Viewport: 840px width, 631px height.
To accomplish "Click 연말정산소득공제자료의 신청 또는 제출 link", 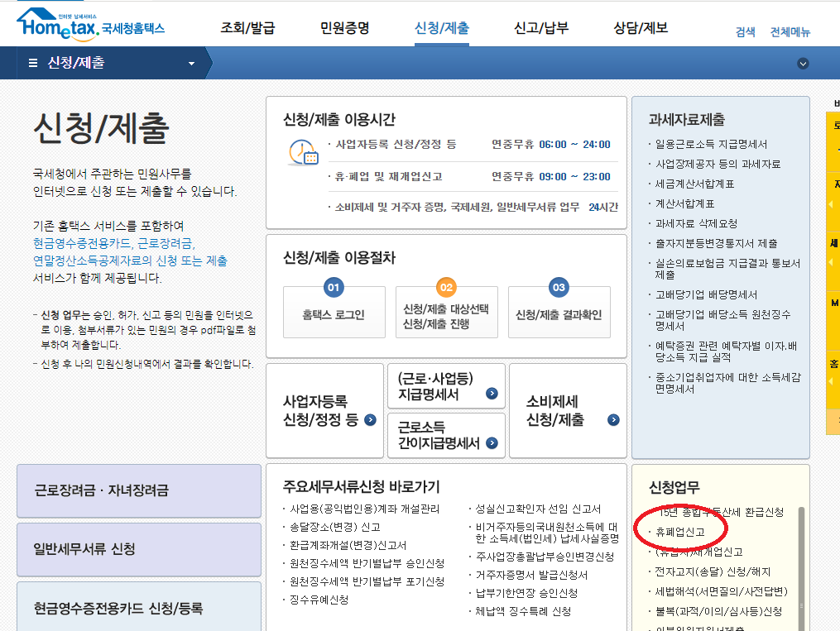I will (130, 261).
